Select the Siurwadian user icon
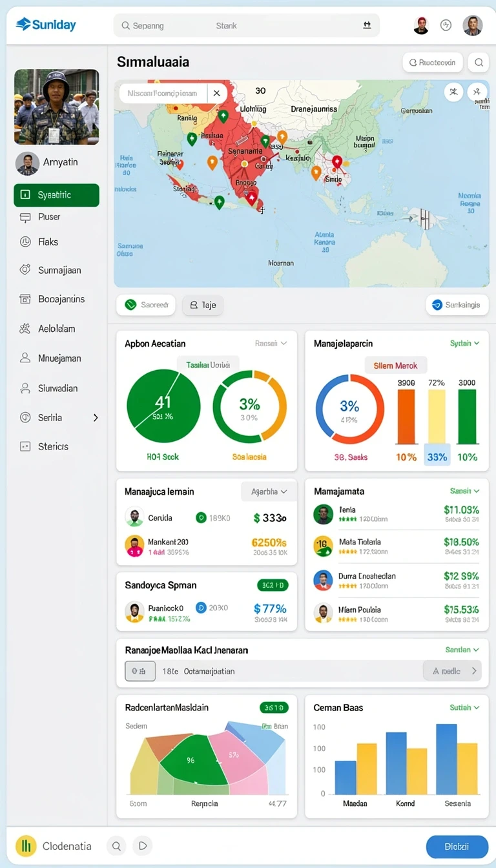 click(x=25, y=388)
